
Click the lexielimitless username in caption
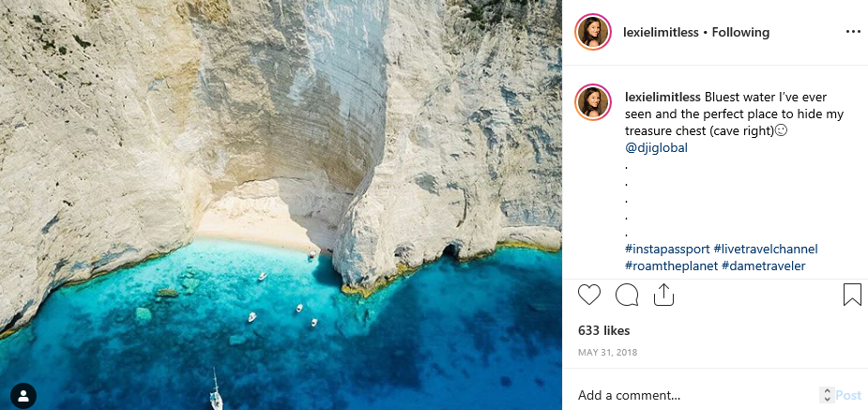pyautogui.click(x=662, y=97)
